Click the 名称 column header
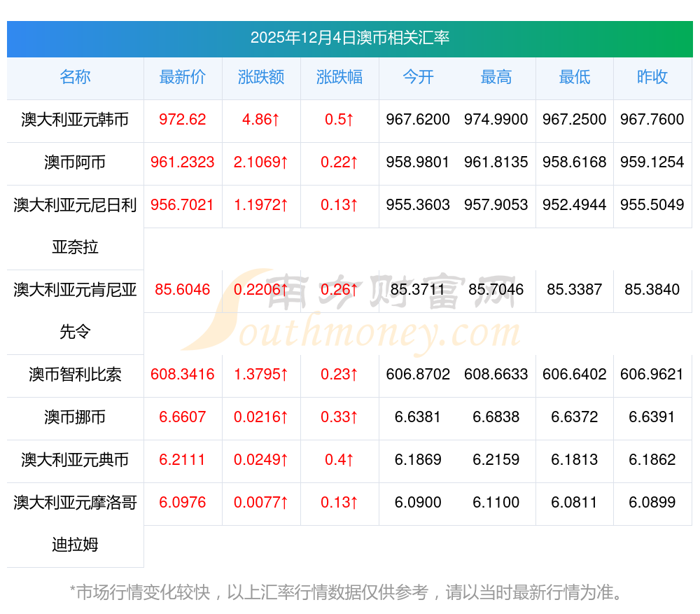The image size is (700, 614). point(75,78)
